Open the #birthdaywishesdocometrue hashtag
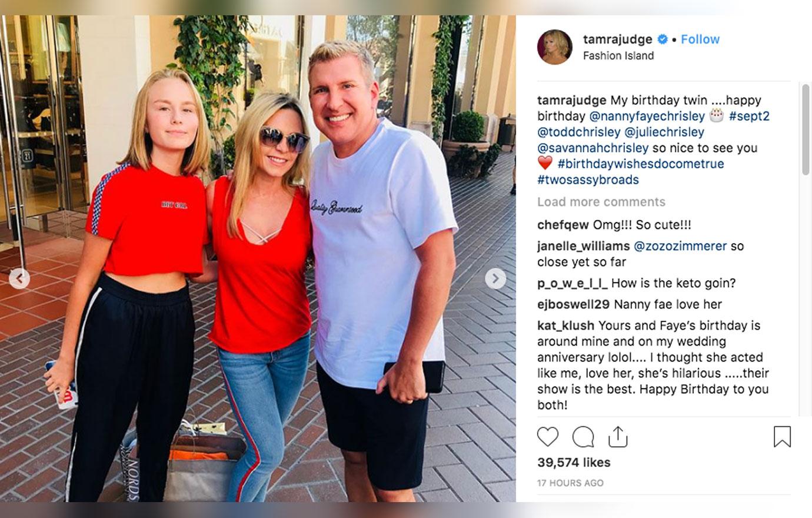Viewport: 812px width, 518px height. click(x=641, y=164)
